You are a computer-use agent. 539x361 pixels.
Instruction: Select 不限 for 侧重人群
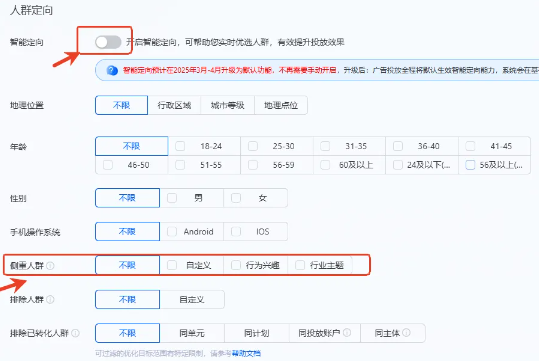coord(128,265)
